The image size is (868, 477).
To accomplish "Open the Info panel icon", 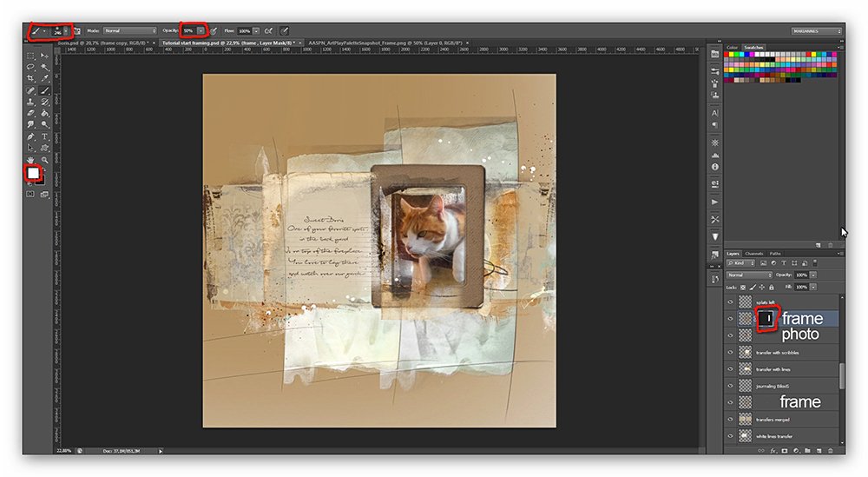I will tap(714, 167).
